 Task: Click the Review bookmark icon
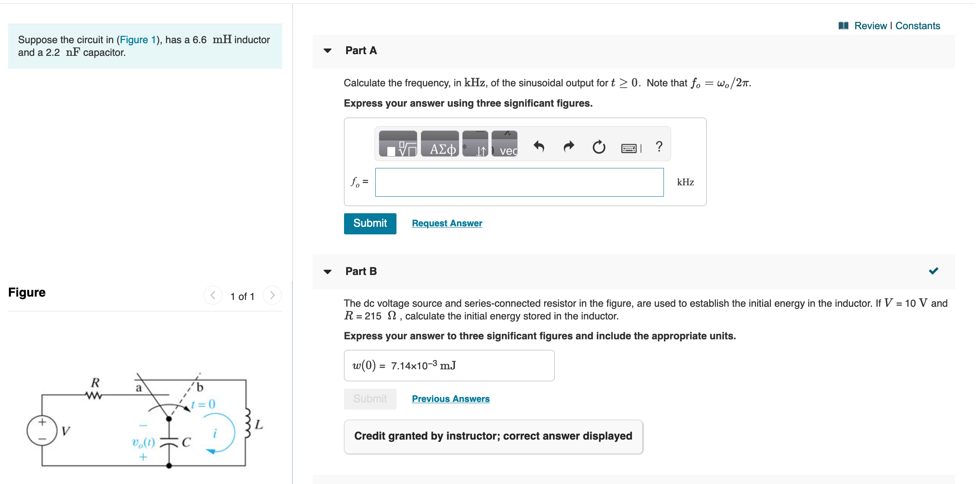(843, 25)
